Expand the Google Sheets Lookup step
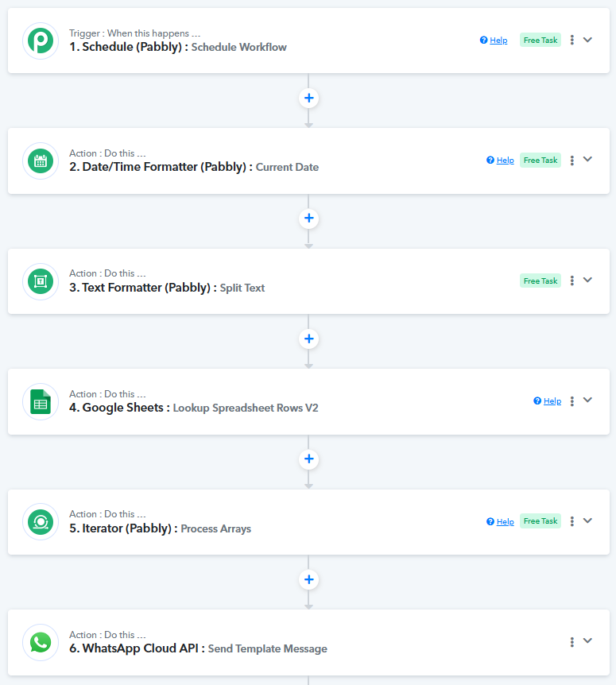 pyautogui.click(x=587, y=401)
